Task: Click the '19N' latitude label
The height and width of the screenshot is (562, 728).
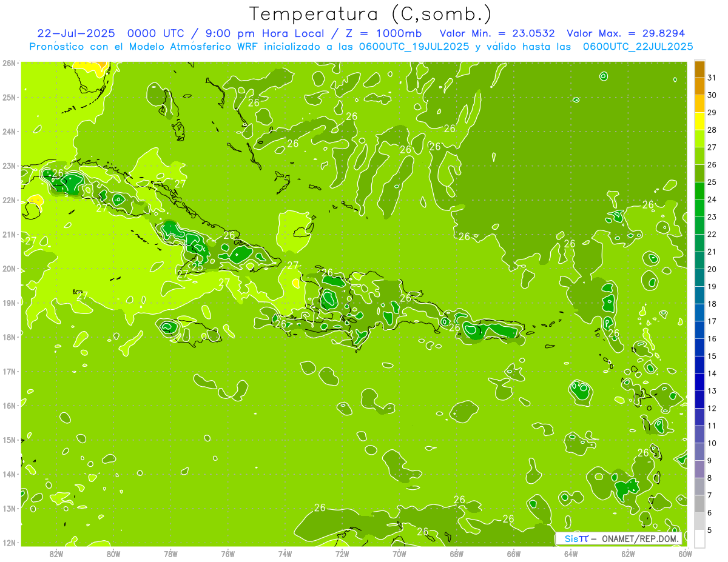Action: click(x=9, y=303)
